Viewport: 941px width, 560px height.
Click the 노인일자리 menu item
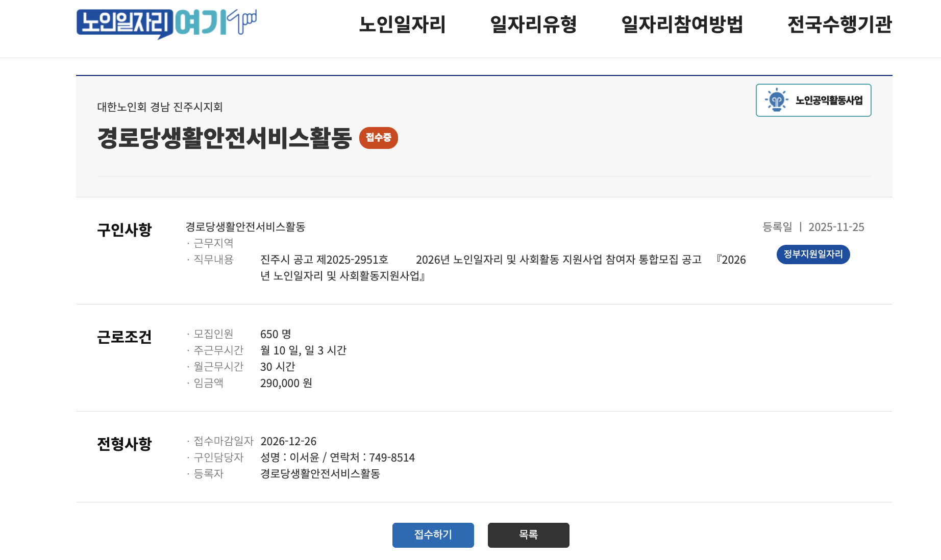pyautogui.click(x=403, y=25)
